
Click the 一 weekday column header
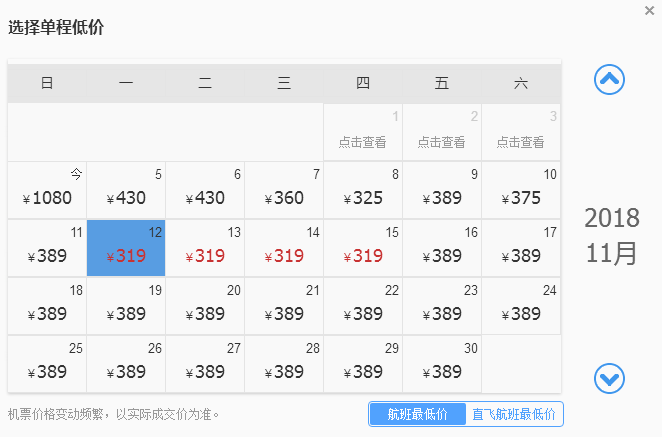(126, 83)
